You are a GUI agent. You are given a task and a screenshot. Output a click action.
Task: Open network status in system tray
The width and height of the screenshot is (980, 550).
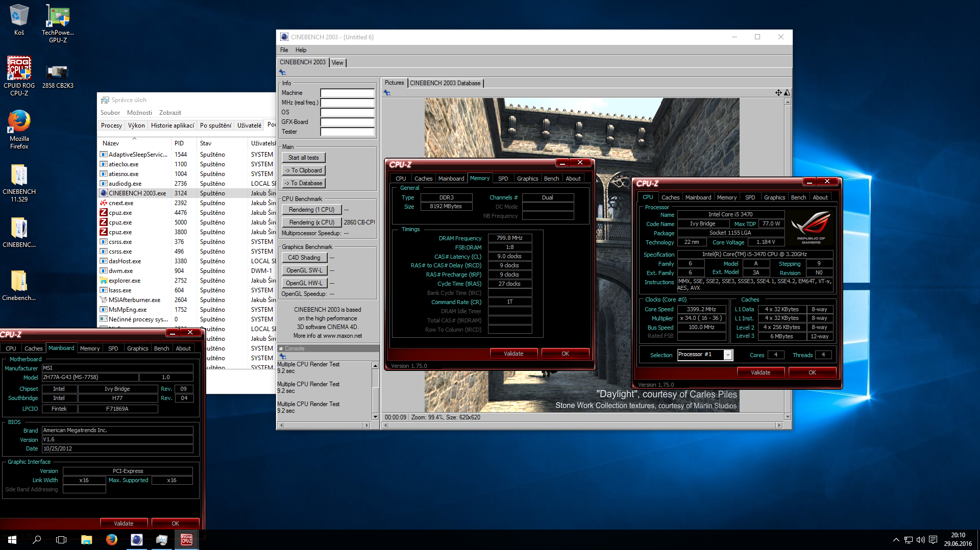coord(908,539)
